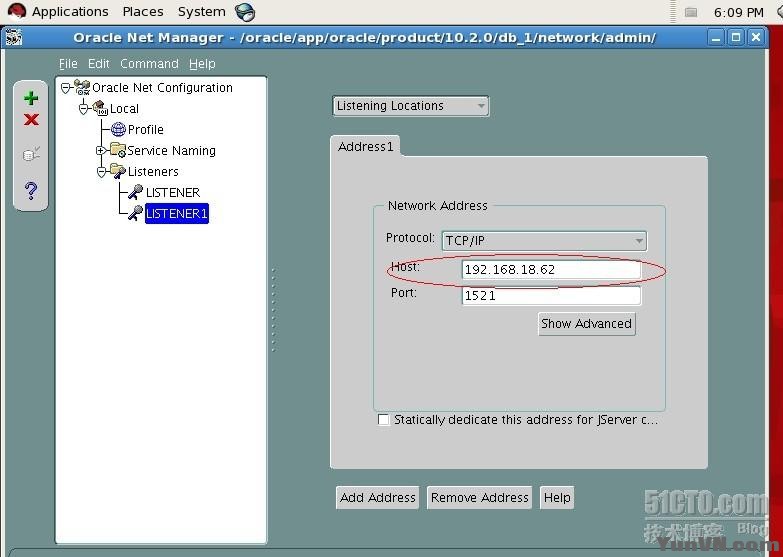The height and width of the screenshot is (557, 783).
Task: Select Profile in the tree
Action: click(145, 130)
